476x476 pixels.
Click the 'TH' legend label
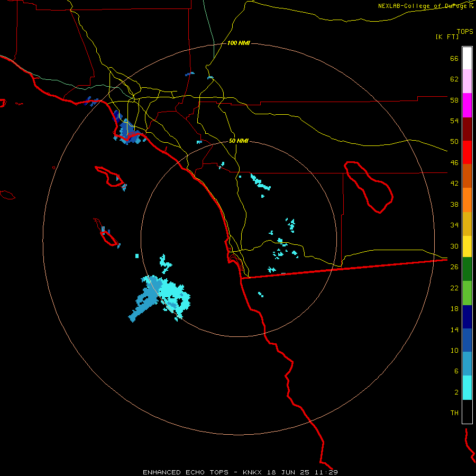[454, 413]
